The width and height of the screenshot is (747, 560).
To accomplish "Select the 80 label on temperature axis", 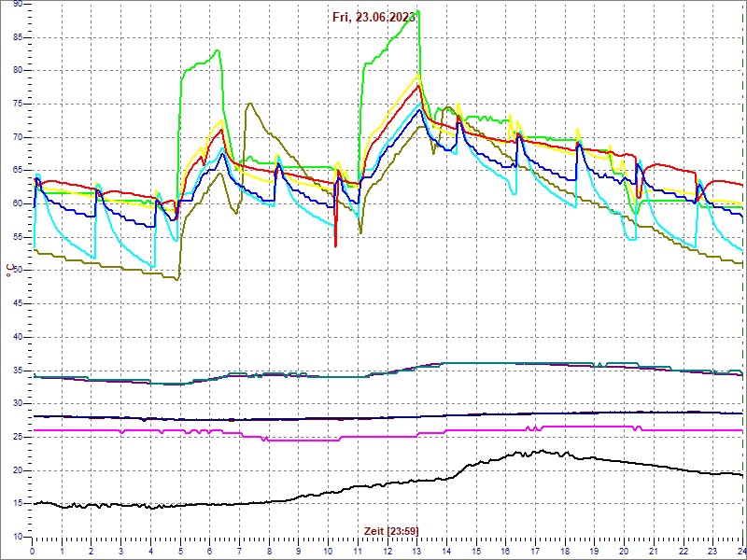I will 18,71.
